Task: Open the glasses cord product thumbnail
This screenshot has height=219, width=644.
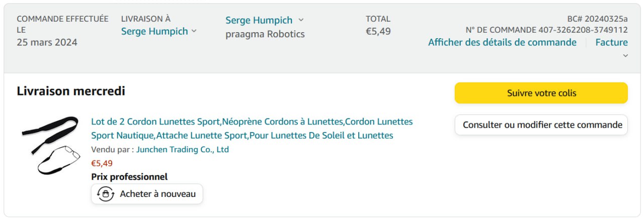Action: coord(51,146)
